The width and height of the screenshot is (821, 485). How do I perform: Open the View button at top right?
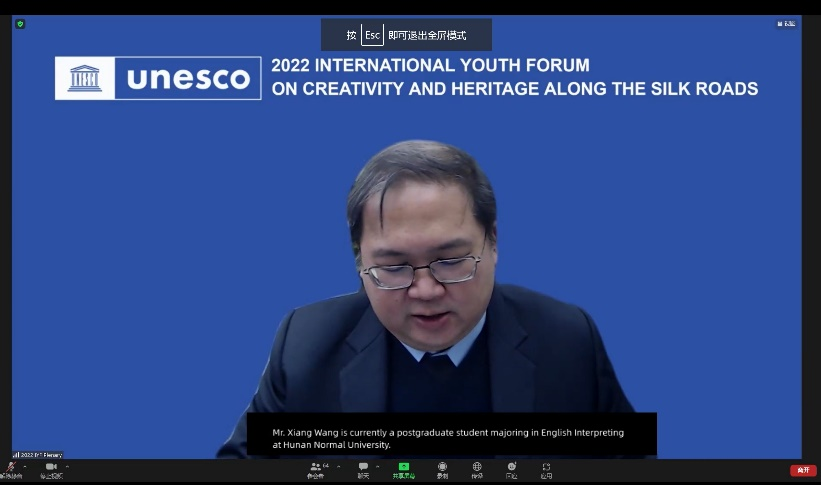[788, 24]
